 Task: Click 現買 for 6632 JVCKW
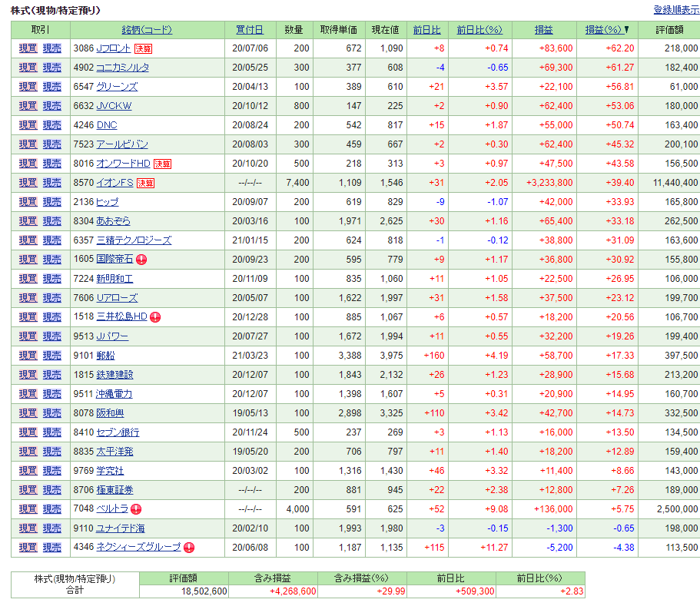pos(28,106)
